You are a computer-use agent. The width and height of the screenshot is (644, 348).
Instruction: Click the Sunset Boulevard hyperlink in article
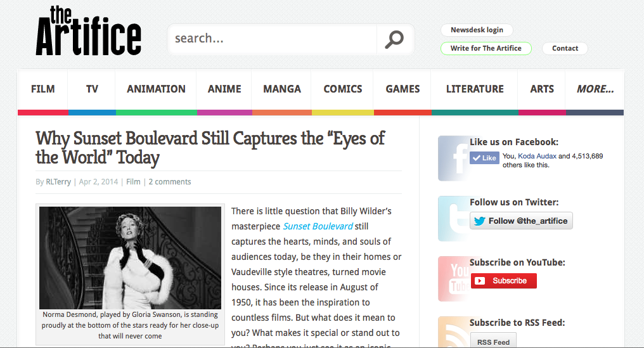(318, 226)
